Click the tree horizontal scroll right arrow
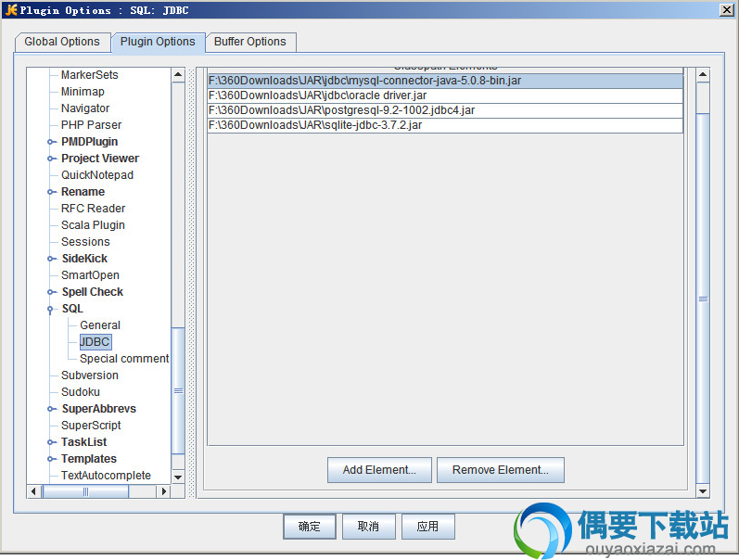739x560 pixels. [x=163, y=491]
